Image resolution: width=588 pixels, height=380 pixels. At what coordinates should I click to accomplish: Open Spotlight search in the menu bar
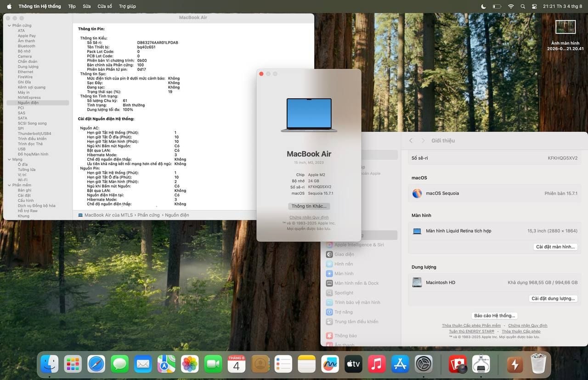click(523, 6)
